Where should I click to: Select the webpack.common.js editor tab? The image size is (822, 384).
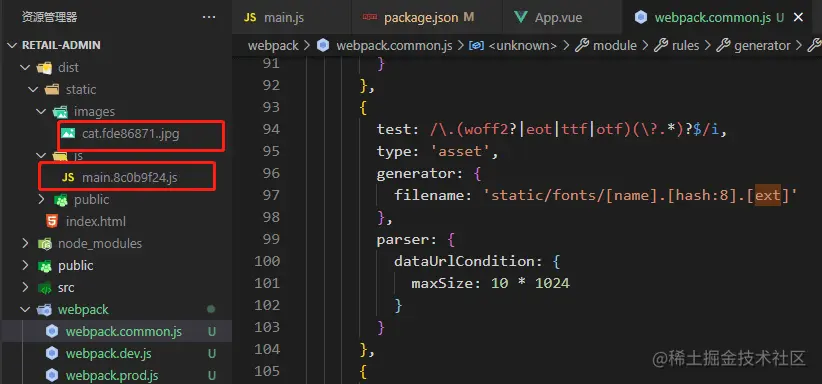pyautogui.click(x=712, y=18)
